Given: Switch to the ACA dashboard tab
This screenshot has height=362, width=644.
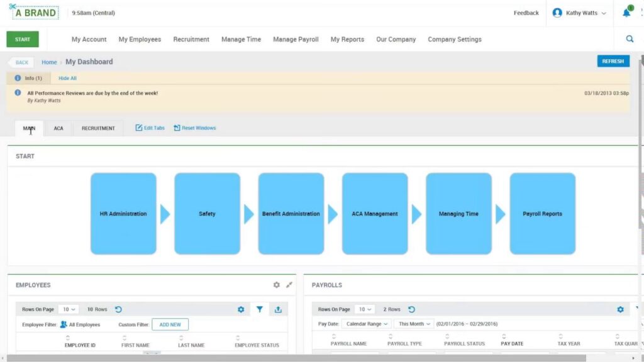Looking at the screenshot, I should 58,128.
